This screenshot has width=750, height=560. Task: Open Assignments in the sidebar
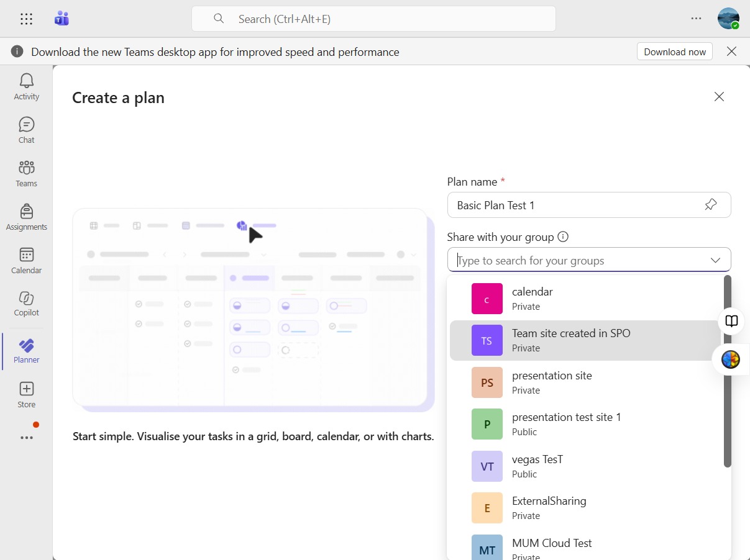tap(26, 217)
